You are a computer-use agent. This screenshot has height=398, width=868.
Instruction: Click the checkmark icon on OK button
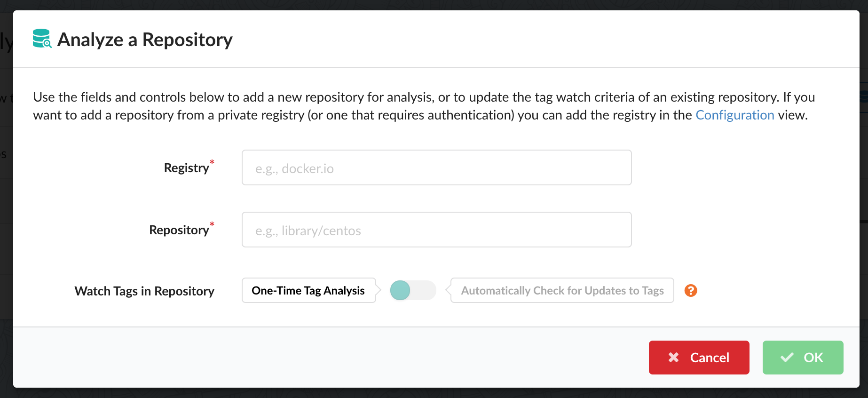(787, 358)
